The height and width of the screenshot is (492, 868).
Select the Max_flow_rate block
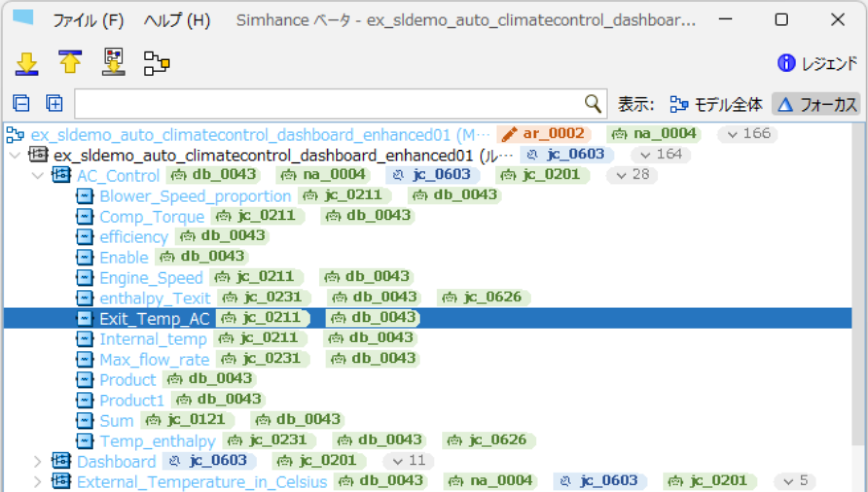[x=155, y=359]
